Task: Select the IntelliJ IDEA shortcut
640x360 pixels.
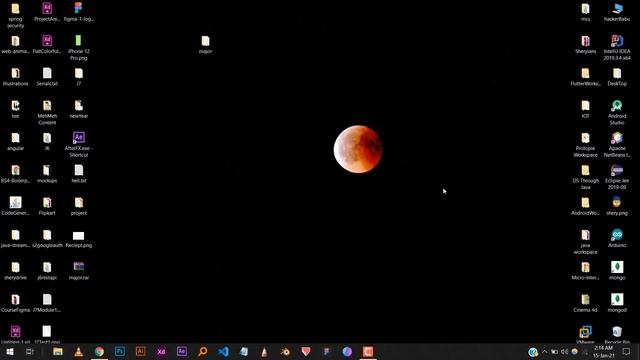Action: (x=617, y=48)
